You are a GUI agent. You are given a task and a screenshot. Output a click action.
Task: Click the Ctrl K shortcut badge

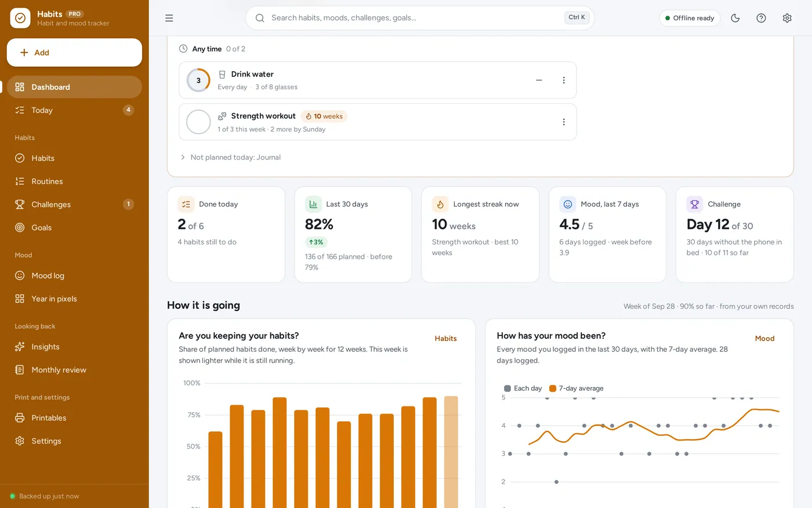pyautogui.click(x=577, y=17)
